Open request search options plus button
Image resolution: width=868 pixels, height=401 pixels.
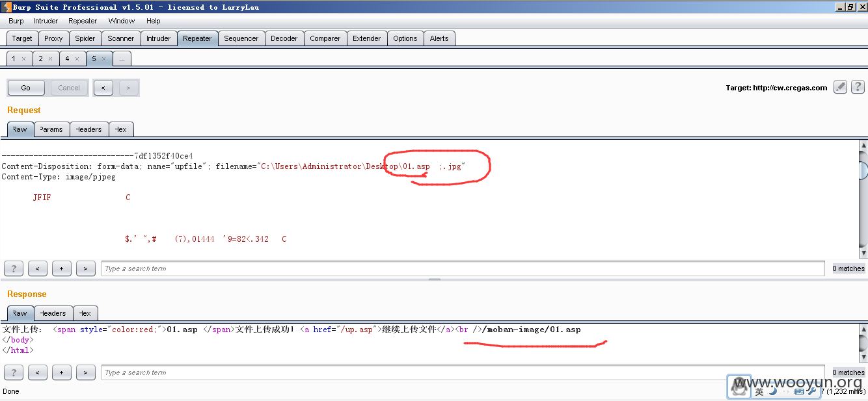pyautogui.click(x=62, y=268)
